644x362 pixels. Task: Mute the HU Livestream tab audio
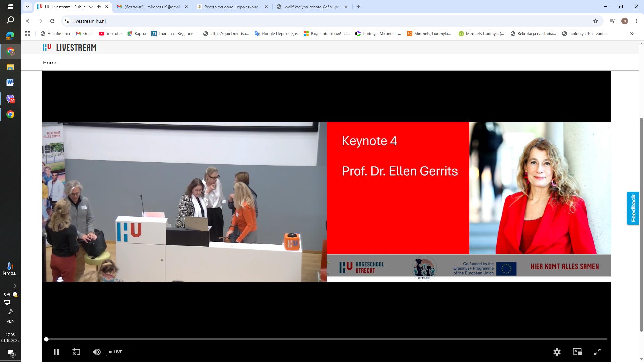tap(99, 7)
